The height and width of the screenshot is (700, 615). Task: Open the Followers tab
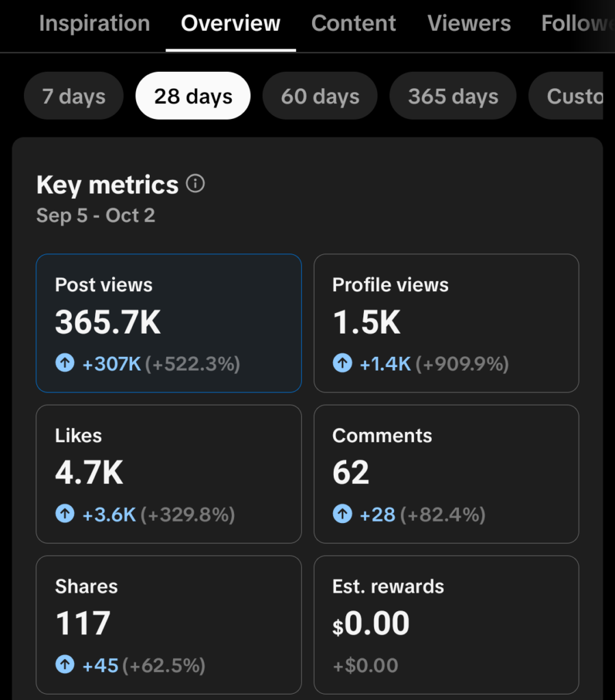[x=578, y=23]
